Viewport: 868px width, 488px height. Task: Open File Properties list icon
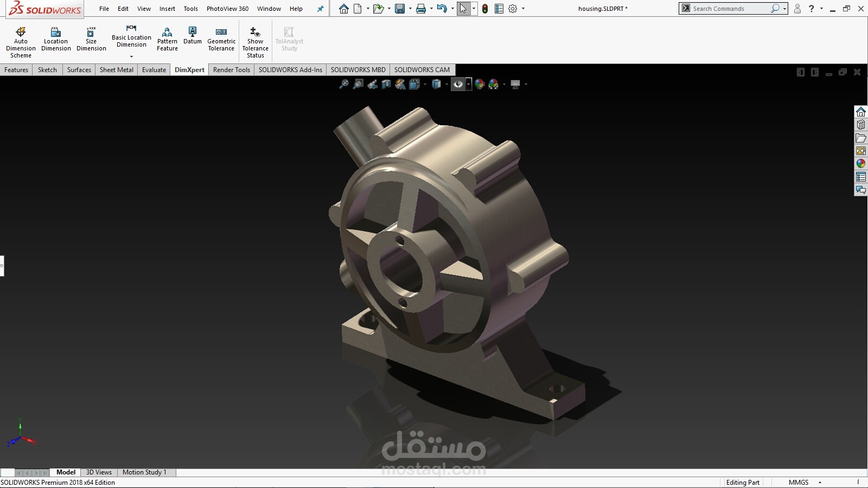[x=499, y=9]
